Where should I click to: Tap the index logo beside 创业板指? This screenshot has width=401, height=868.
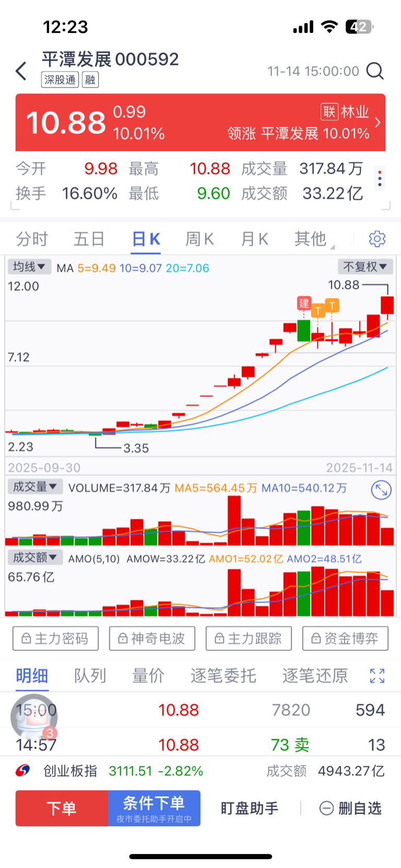click(x=22, y=770)
